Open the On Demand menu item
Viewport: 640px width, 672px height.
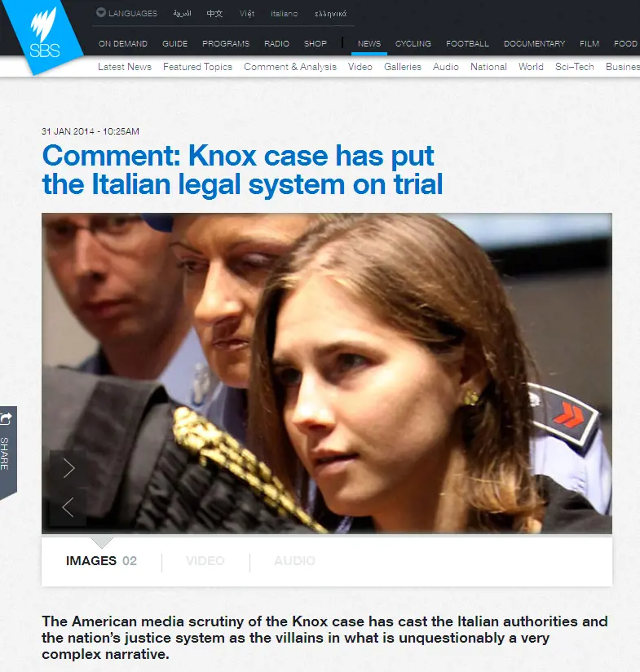point(123,44)
